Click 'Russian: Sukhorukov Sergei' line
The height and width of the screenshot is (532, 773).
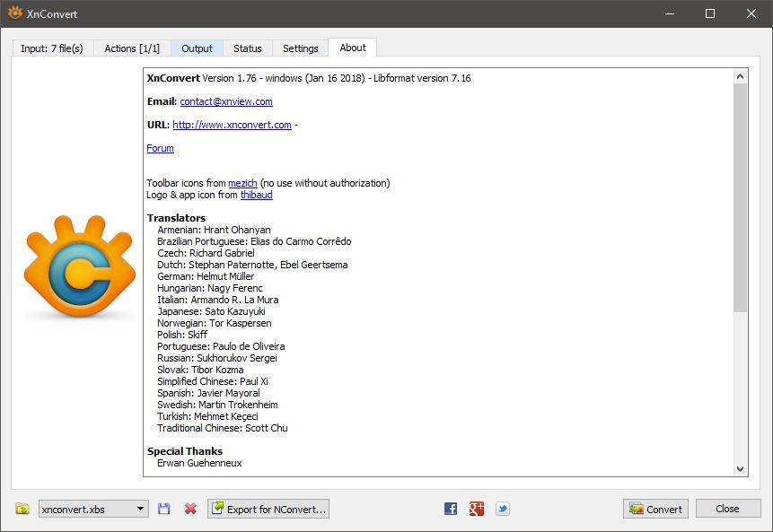(217, 358)
